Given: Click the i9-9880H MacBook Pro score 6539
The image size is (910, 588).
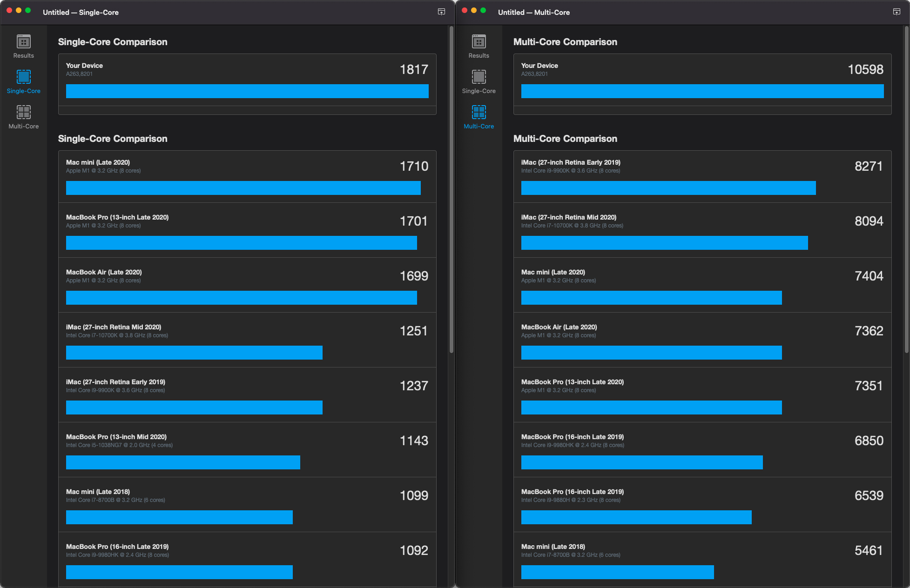Looking at the screenshot, I should click(x=869, y=495).
